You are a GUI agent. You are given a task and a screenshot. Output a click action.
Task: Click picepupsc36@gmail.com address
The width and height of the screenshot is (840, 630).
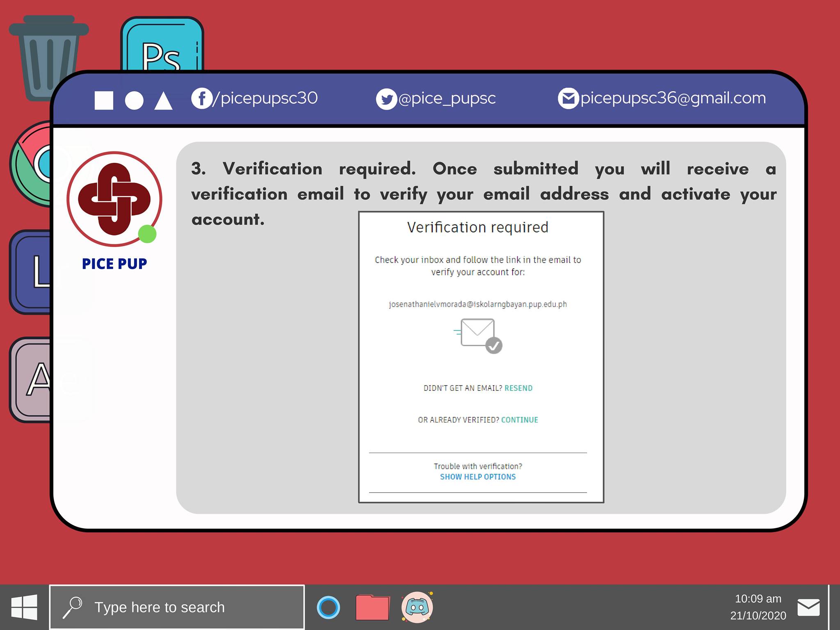673,98
